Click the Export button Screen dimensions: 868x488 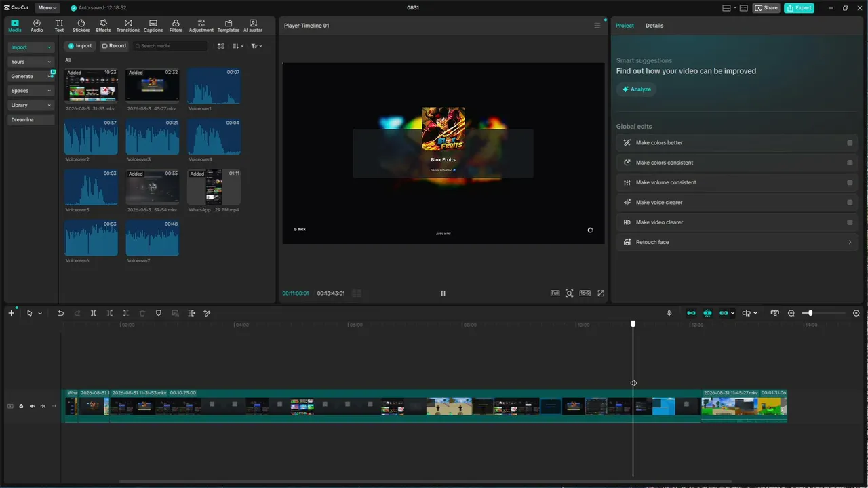click(x=799, y=8)
